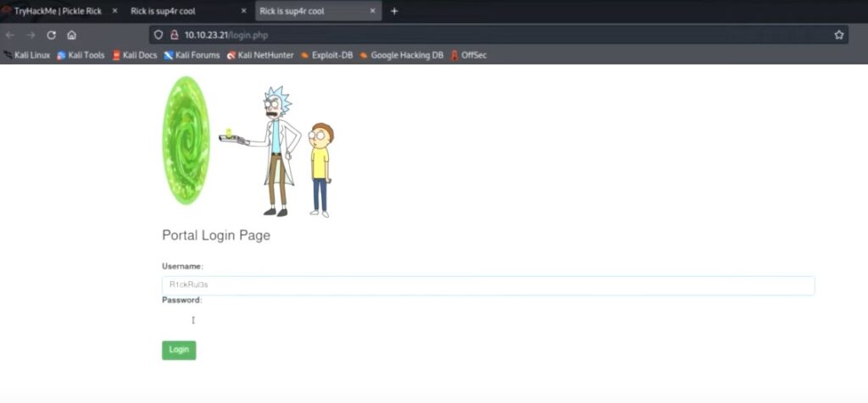Click the Rick and Morty portal image

coord(248,146)
